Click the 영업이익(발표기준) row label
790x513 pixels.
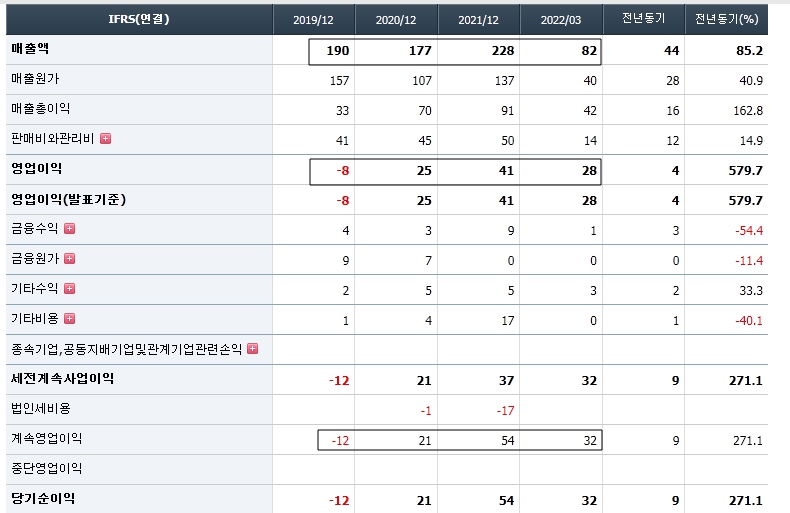[x=69, y=200]
